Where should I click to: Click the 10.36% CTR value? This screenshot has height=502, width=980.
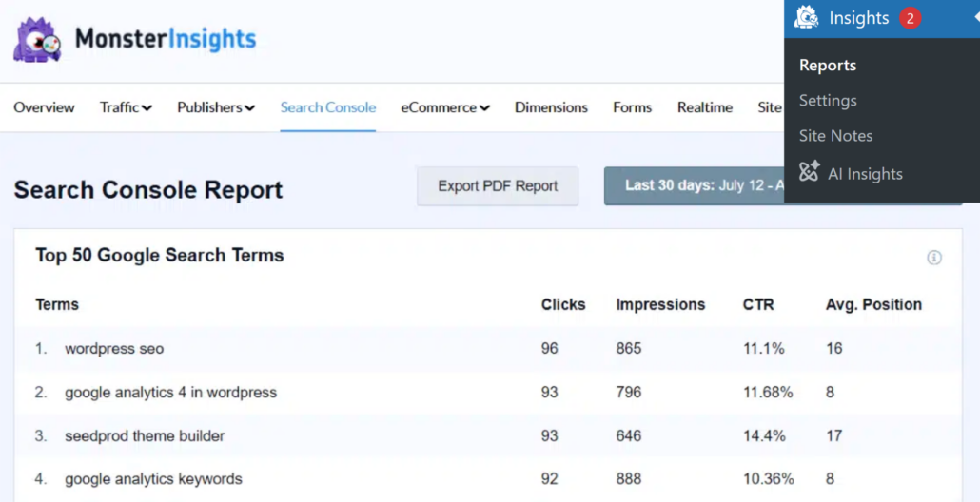769,479
